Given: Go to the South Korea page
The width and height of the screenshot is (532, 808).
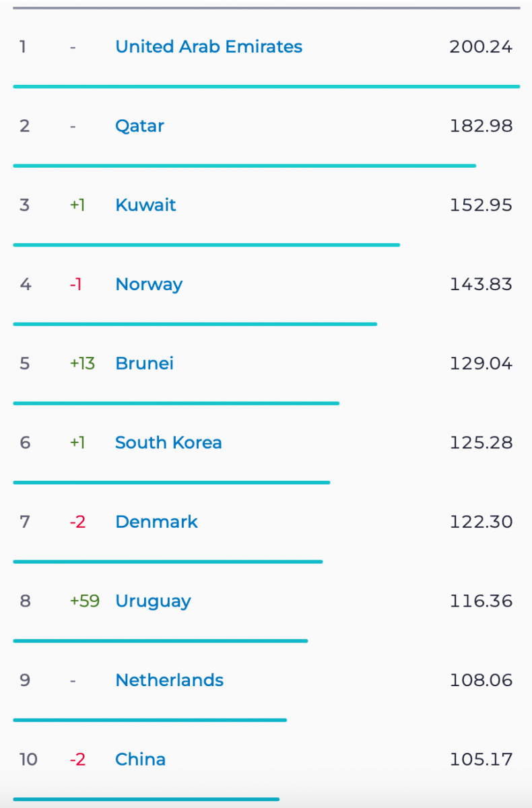Looking at the screenshot, I should 168,442.
